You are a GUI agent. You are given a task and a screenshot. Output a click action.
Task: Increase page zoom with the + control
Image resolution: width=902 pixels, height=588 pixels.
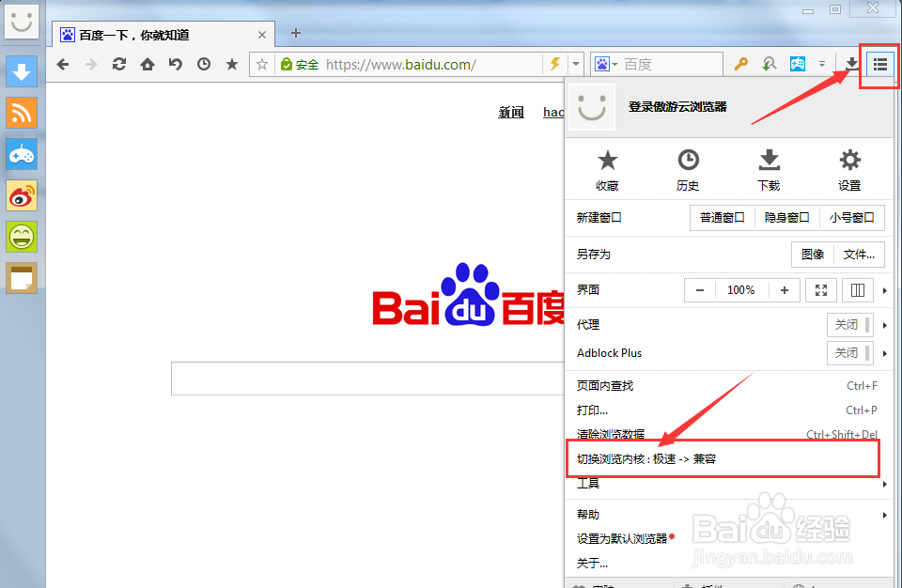(x=785, y=289)
